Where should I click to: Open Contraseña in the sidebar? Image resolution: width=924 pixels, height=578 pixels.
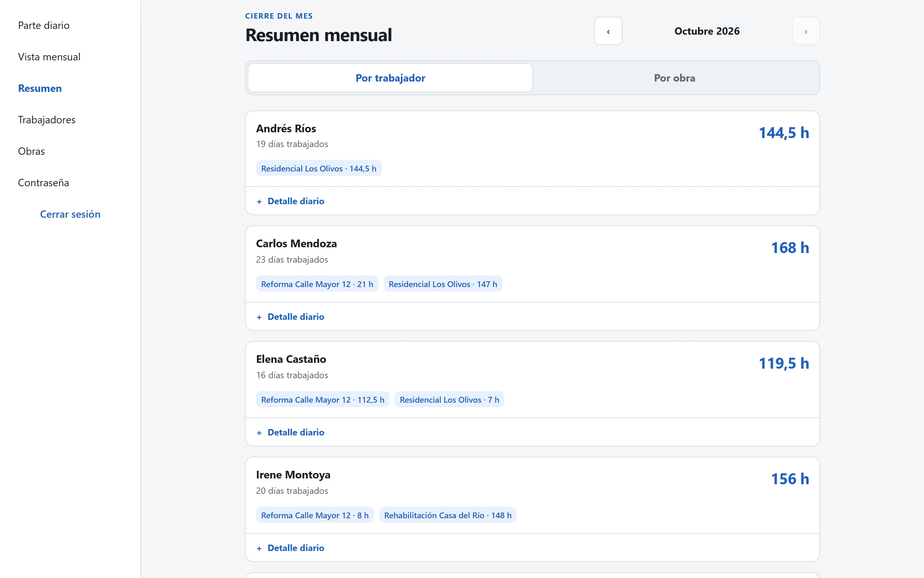coord(44,182)
